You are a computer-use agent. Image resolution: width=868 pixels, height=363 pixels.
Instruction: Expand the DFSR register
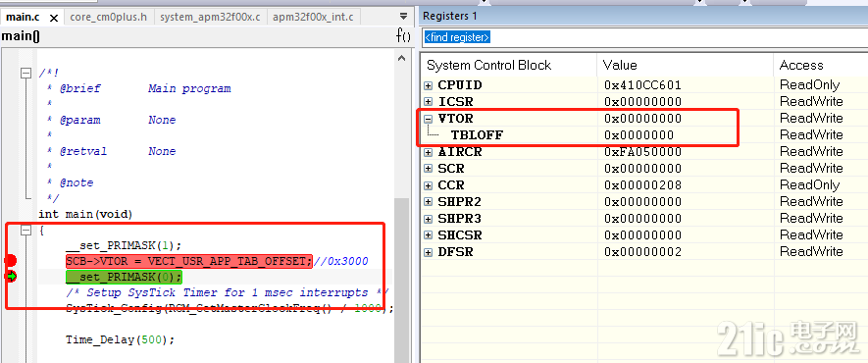tap(429, 252)
